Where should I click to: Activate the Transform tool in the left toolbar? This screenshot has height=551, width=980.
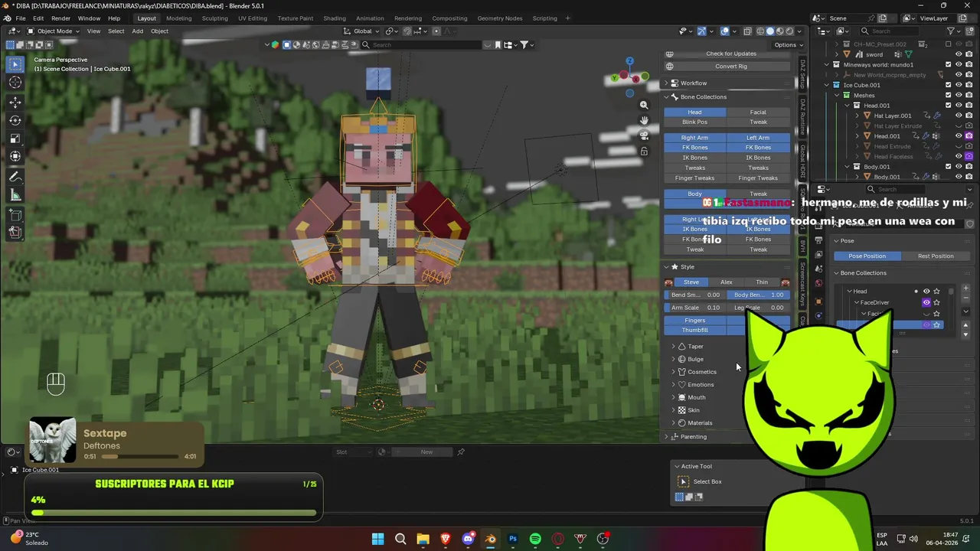(15, 157)
